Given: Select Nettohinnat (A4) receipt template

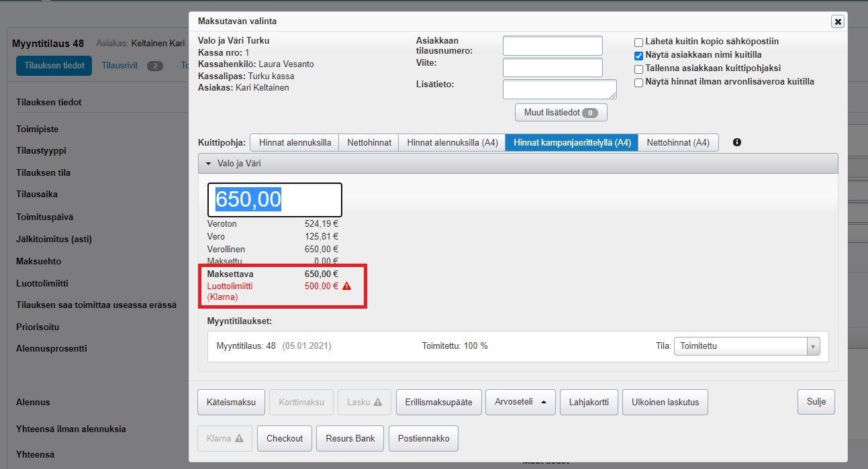Looking at the screenshot, I should tap(678, 142).
